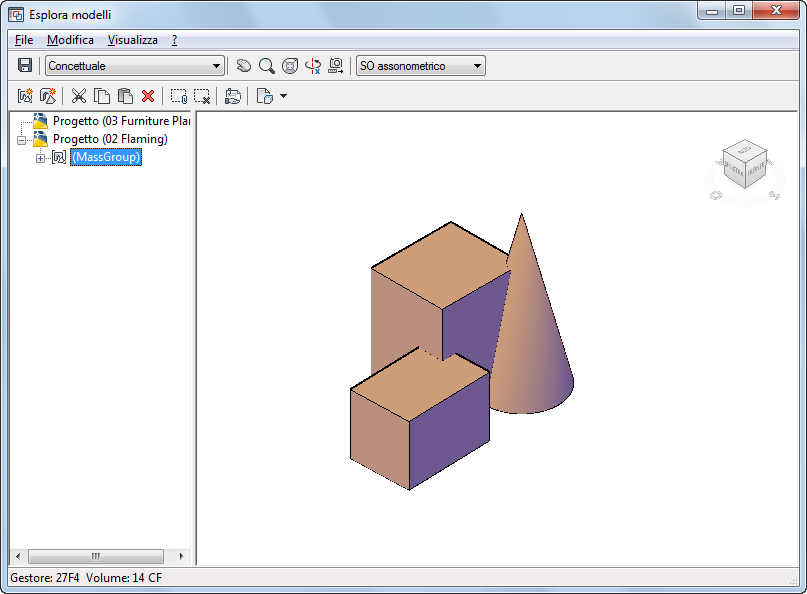Click the tree horizontal scrollbar thumb
Image resolution: width=807 pixels, height=594 pixels.
pyautogui.click(x=96, y=556)
